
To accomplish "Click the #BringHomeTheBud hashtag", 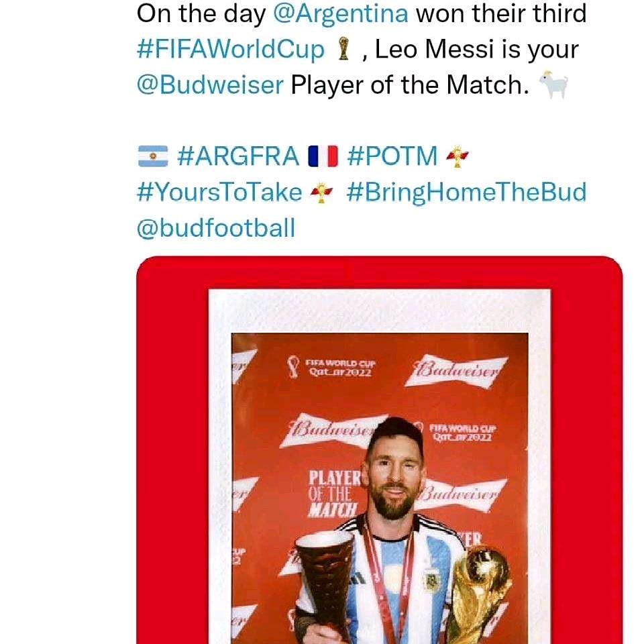I will pyautogui.click(x=466, y=193).
